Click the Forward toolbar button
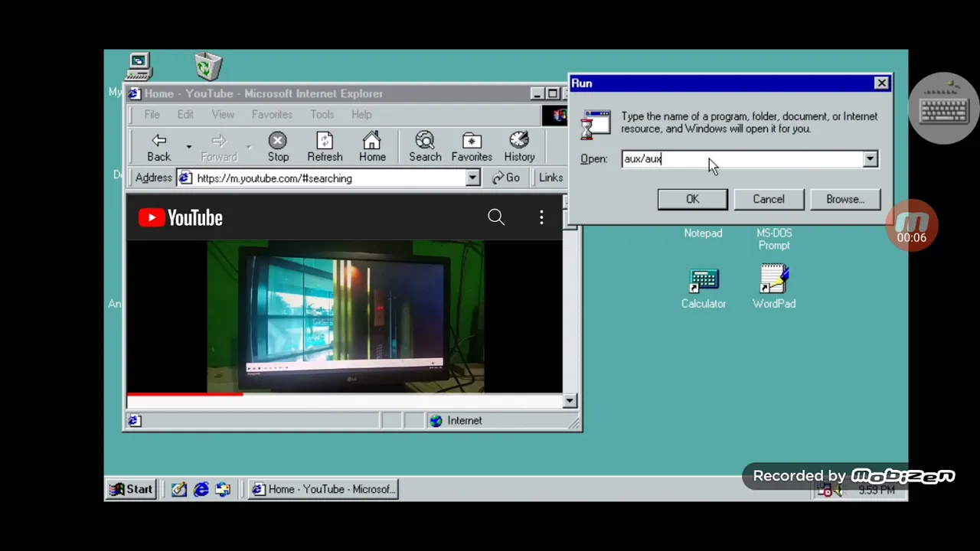This screenshot has height=551, width=980. (x=219, y=147)
